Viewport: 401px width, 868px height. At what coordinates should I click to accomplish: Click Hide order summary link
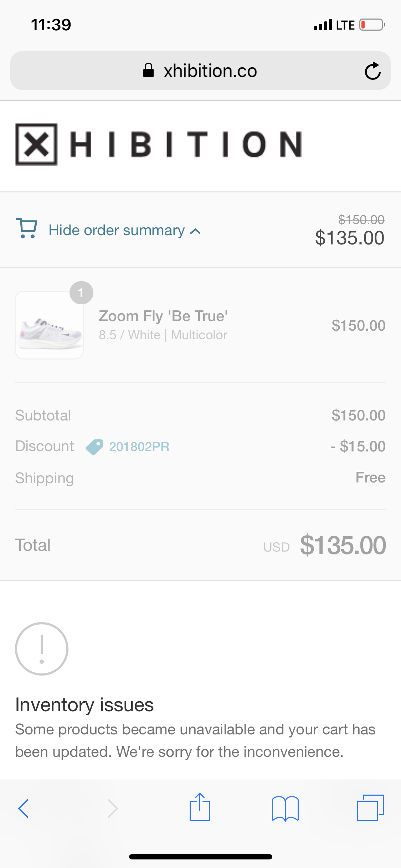pyautogui.click(x=117, y=230)
